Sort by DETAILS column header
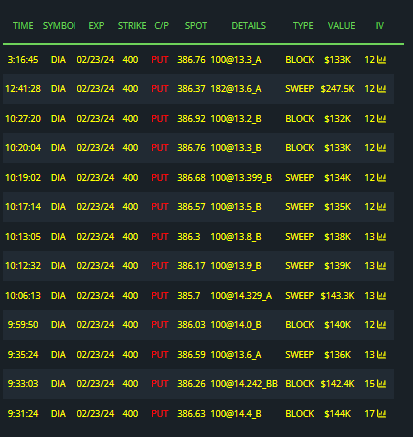 click(x=249, y=26)
